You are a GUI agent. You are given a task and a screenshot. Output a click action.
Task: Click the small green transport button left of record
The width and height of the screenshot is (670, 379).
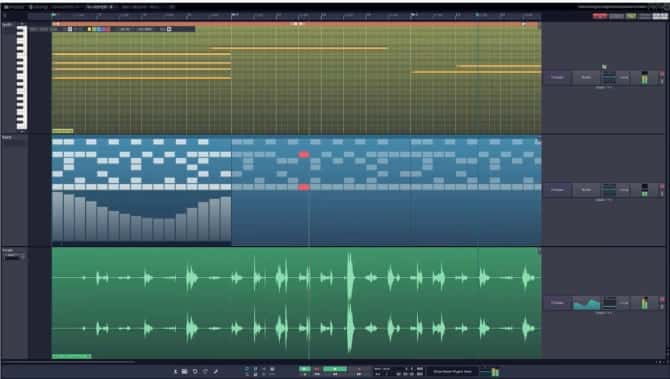(x=305, y=369)
